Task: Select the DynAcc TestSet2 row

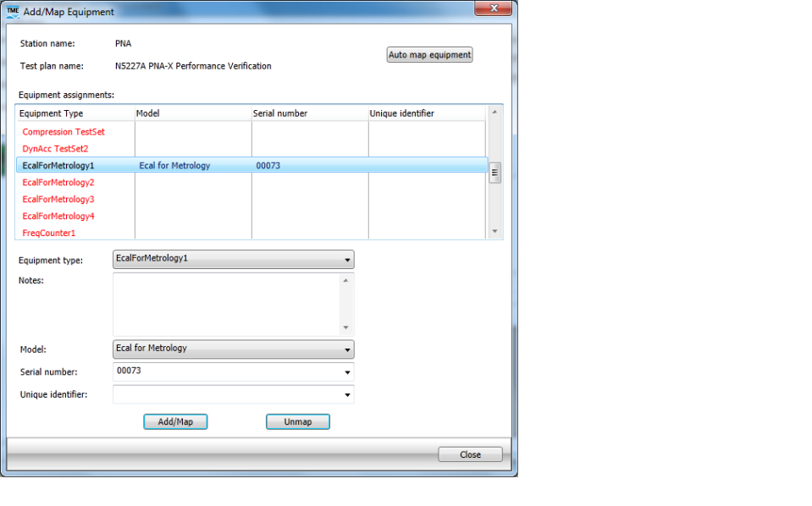Action: 55,149
